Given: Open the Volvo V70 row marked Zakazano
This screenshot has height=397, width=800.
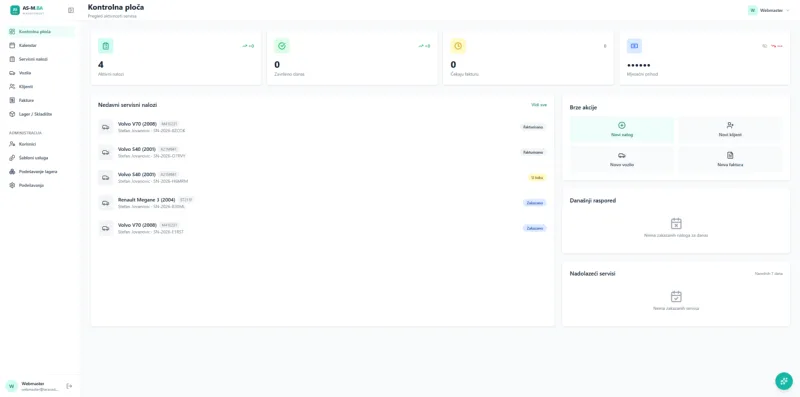Looking at the screenshot, I should pyautogui.click(x=322, y=228).
